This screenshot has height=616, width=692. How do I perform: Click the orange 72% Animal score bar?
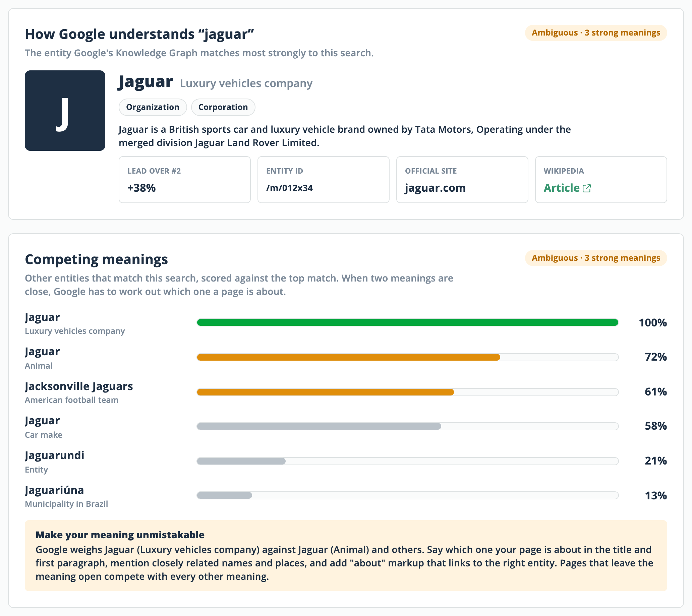pyautogui.click(x=348, y=357)
